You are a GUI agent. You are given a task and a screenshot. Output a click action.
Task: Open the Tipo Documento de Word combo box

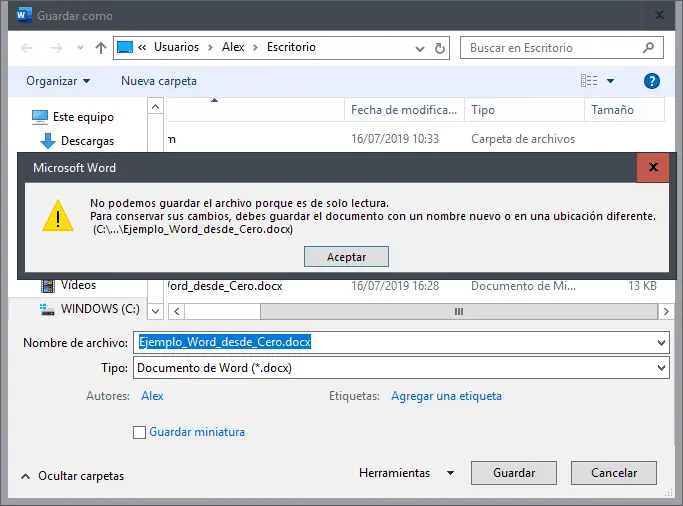(401, 368)
